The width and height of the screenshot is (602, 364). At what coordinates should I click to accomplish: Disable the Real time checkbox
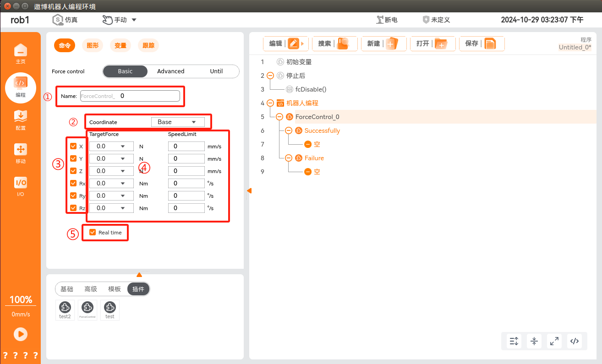[x=93, y=232]
